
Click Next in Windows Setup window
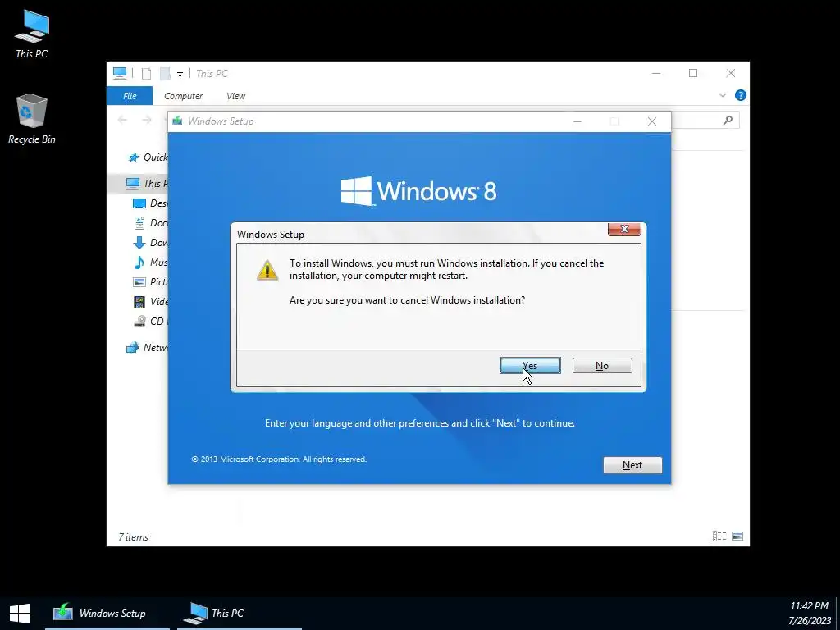[632, 465]
